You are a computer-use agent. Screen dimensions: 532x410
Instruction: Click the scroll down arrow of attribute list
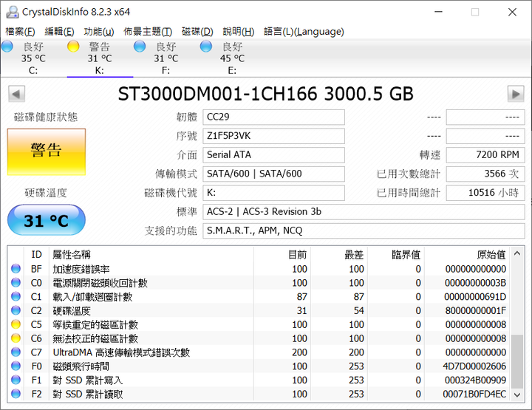517,394
